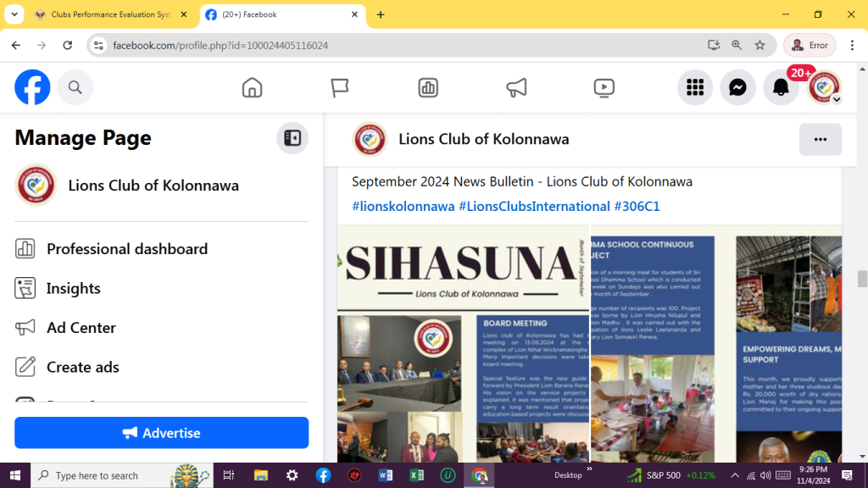Open the taskbar clock and date
The height and width of the screenshot is (488, 868).
814,475
